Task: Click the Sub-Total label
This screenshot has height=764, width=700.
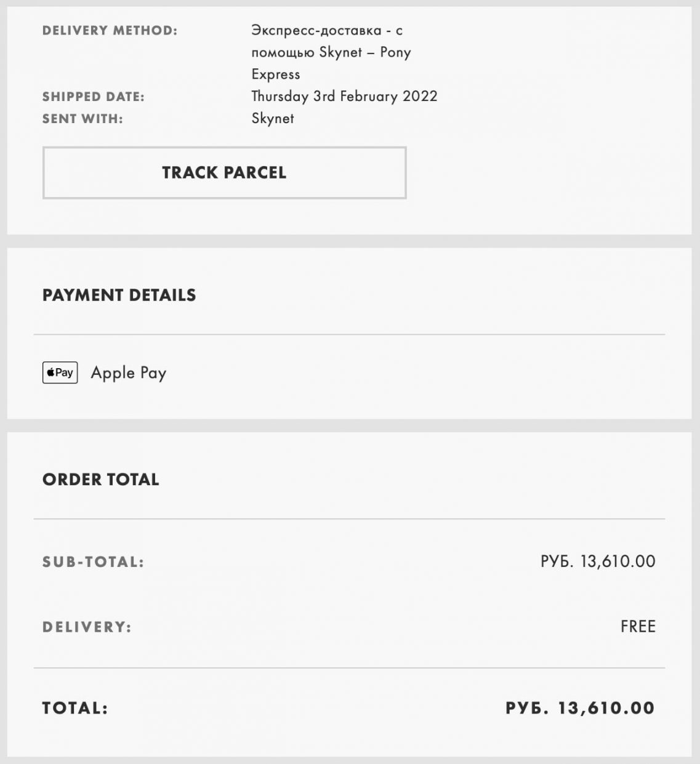Action: click(x=93, y=561)
